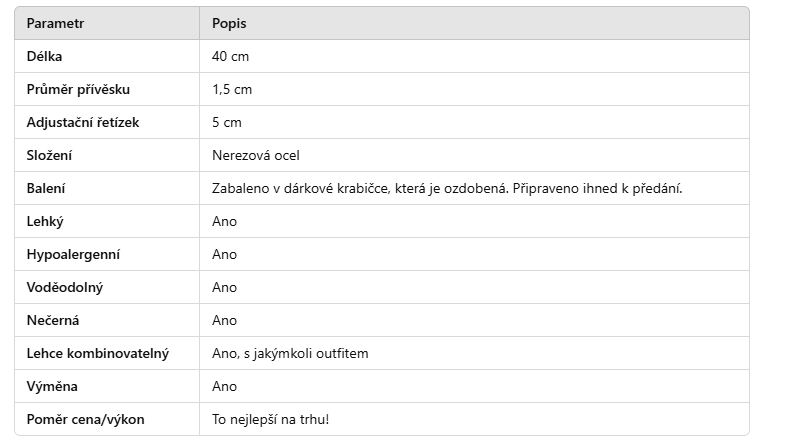Select the "Průměr přívěsku" label
Image resolution: width=798 pixels, height=441 pixels.
pos(78,89)
